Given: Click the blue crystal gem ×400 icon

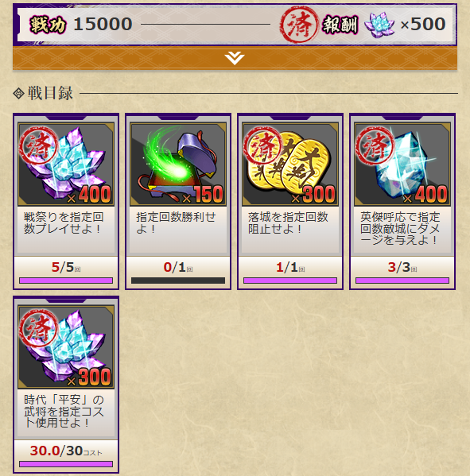Looking at the screenshot, I should [x=402, y=164].
